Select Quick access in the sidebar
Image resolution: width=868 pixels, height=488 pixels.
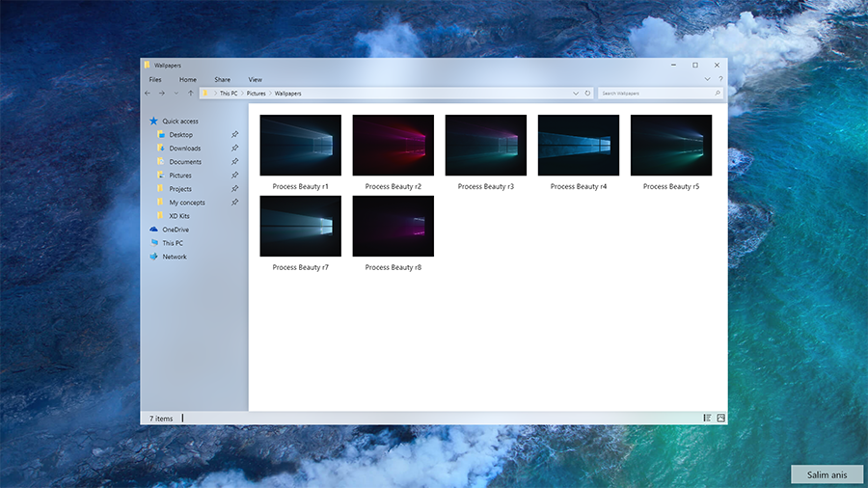coord(180,122)
